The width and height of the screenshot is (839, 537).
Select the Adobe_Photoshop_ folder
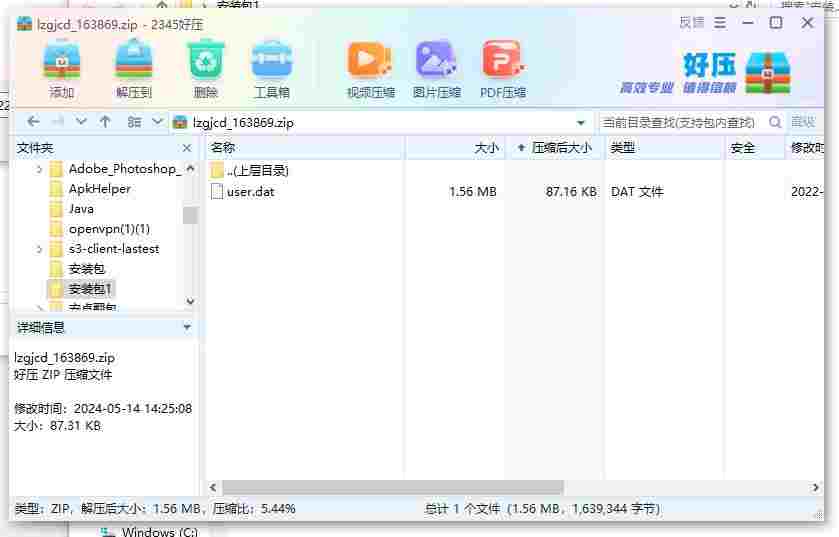coord(115,169)
